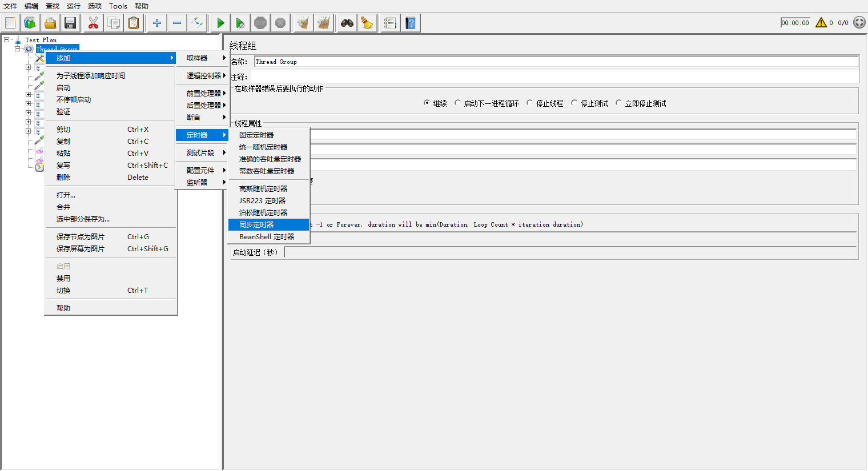
Task: Choose 泊松随机定时器 from submenu
Action: [x=268, y=212]
